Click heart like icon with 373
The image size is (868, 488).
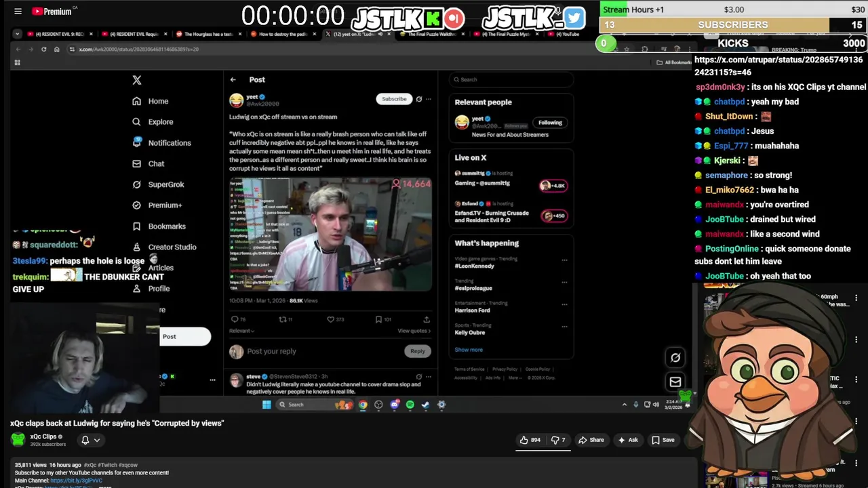click(x=335, y=319)
